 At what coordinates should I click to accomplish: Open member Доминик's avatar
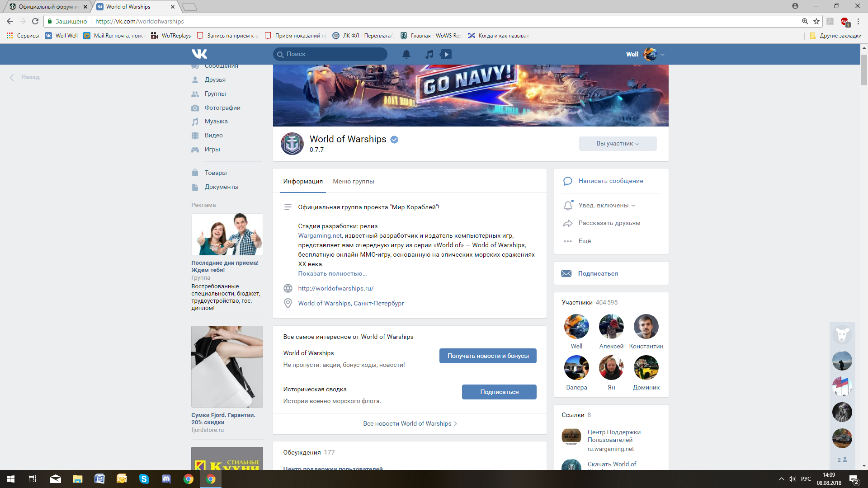click(646, 368)
